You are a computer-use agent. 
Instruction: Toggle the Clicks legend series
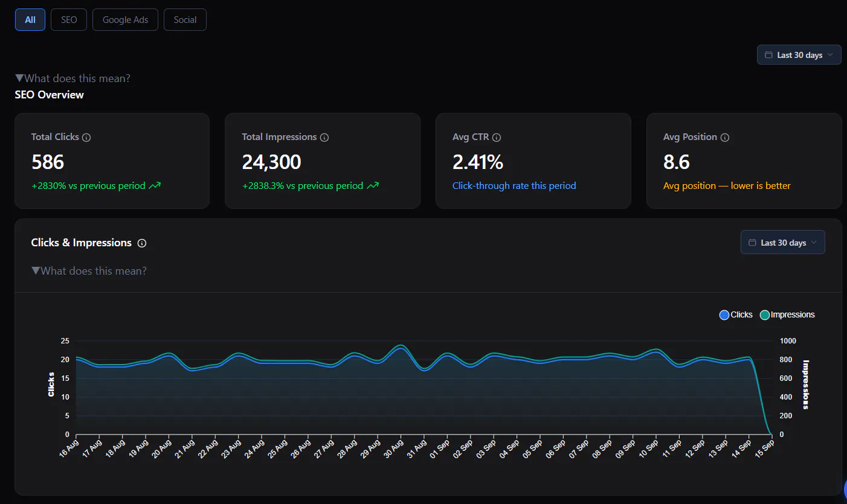tap(736, 314)
